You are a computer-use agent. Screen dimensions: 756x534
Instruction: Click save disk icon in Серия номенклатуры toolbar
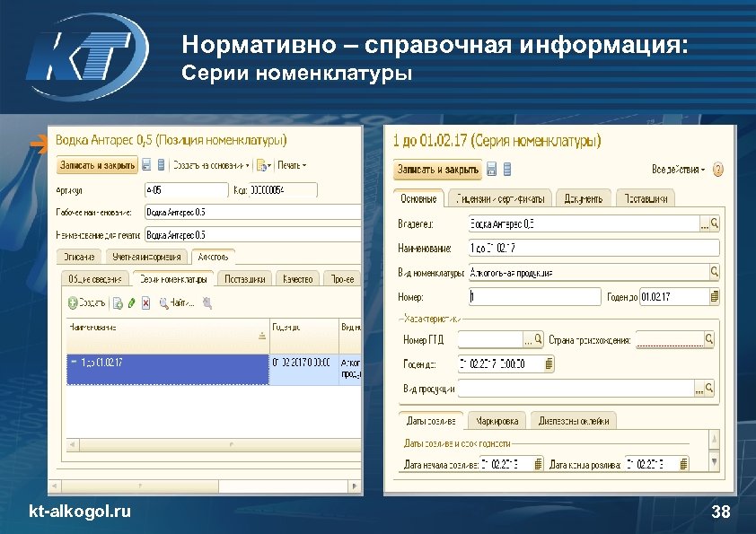491,170
